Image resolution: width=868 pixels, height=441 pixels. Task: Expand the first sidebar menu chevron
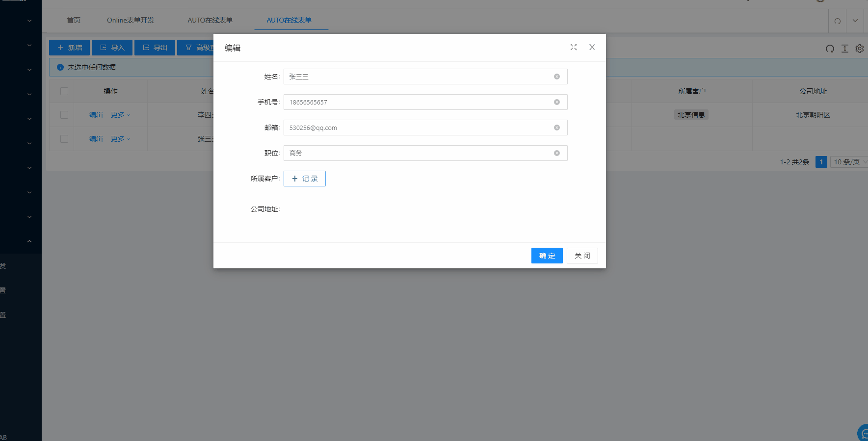tap(29, 21)
